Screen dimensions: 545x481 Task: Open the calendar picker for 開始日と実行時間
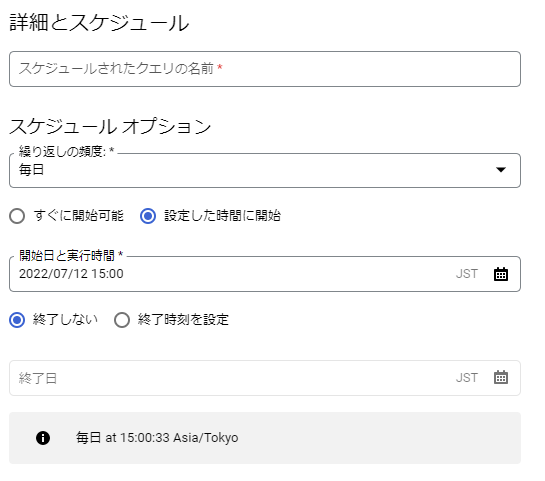point(501,274)
